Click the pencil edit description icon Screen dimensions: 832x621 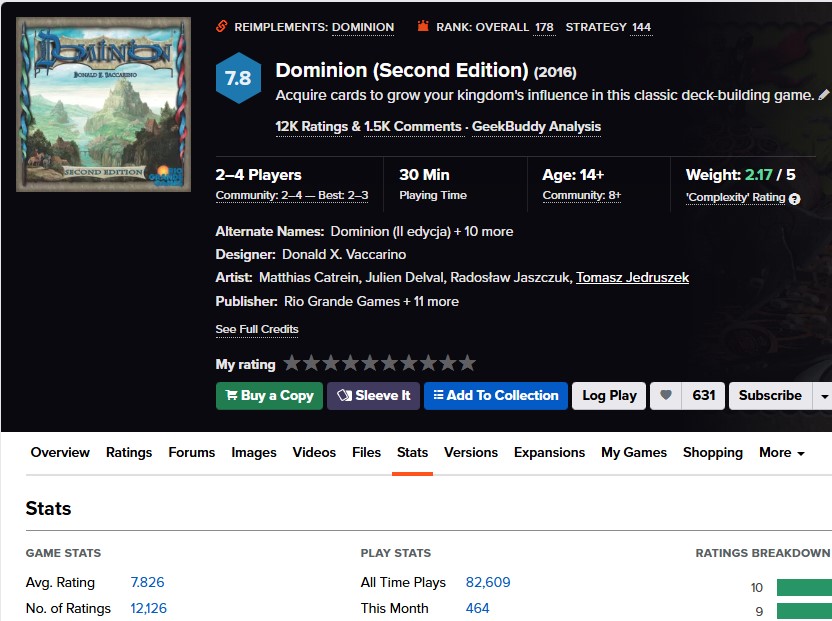coord(824,94)
